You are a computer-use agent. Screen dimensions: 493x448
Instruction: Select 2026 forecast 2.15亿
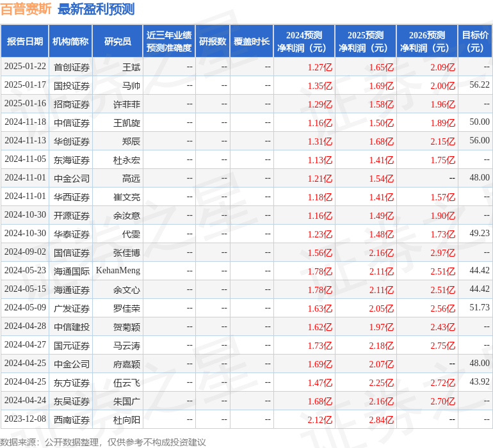[442, 141]
